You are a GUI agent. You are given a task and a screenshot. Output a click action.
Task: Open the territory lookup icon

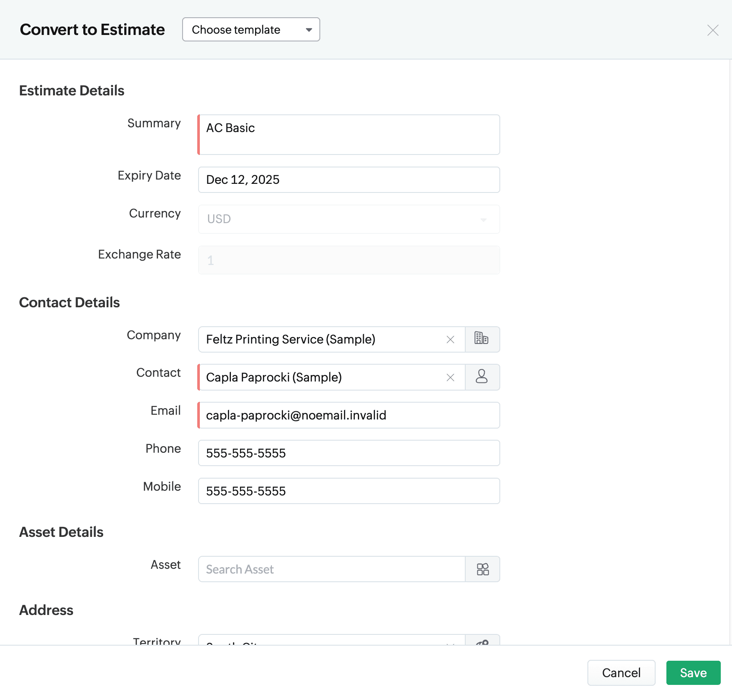(x=482, y=642)
